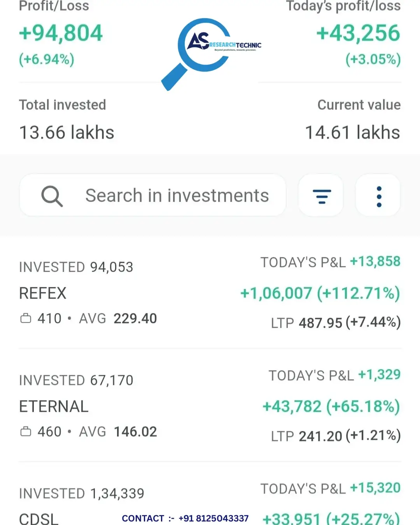Click the contact phone number +91 8125043337

(213, 518)
